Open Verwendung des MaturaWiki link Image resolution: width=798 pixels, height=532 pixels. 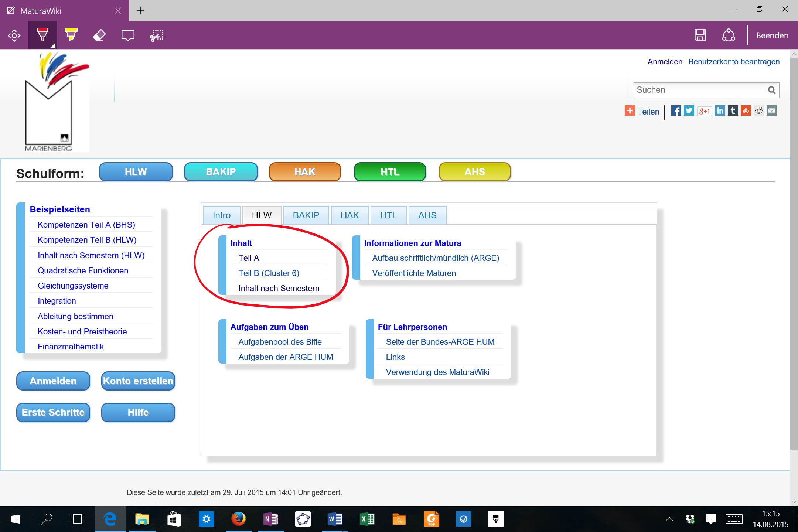tap(437, 372)
